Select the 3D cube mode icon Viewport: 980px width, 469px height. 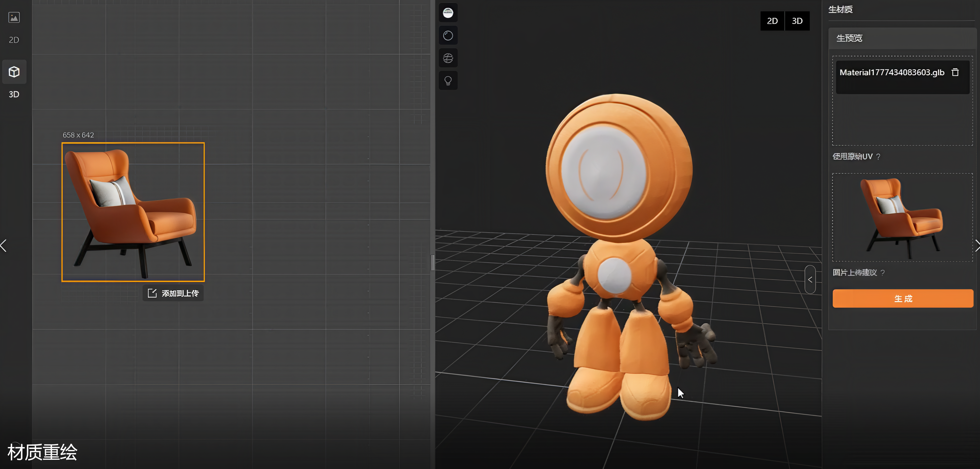click(14, 72)
